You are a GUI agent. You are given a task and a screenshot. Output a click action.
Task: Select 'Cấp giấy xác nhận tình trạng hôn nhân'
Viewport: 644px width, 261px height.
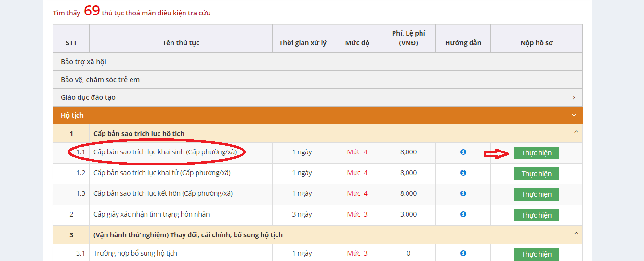coord(151,214)
